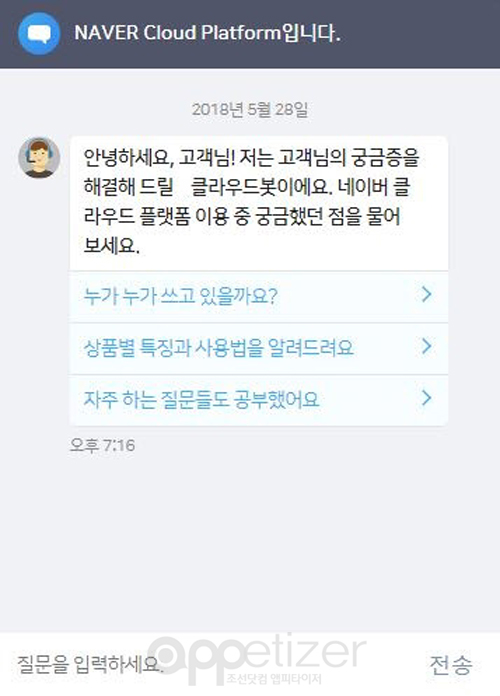Open chevron beside 누가 누가 쓰고 있을까요?
Viewport: 500px width, 696px height.
point(426,294)
